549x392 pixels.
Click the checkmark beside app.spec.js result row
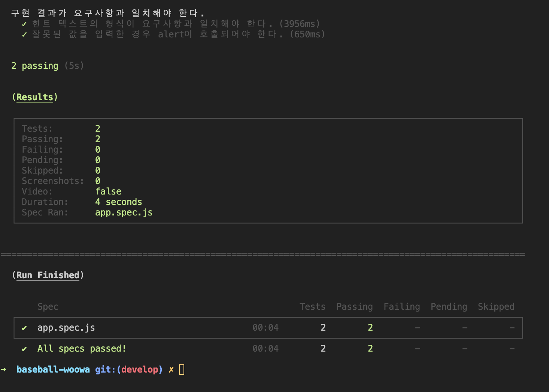tap(24, 328)
